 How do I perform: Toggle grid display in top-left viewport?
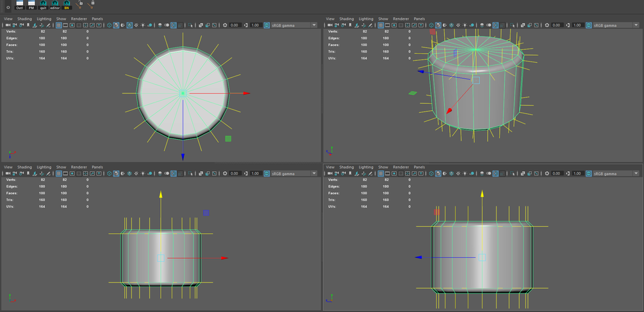(59, 25)
